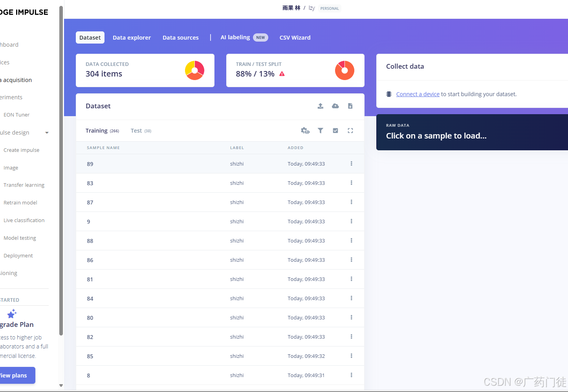Click the SAMPLE NAME column header
Image resolution: width=568 pixels, height=392 pixels.
point(103,148)
